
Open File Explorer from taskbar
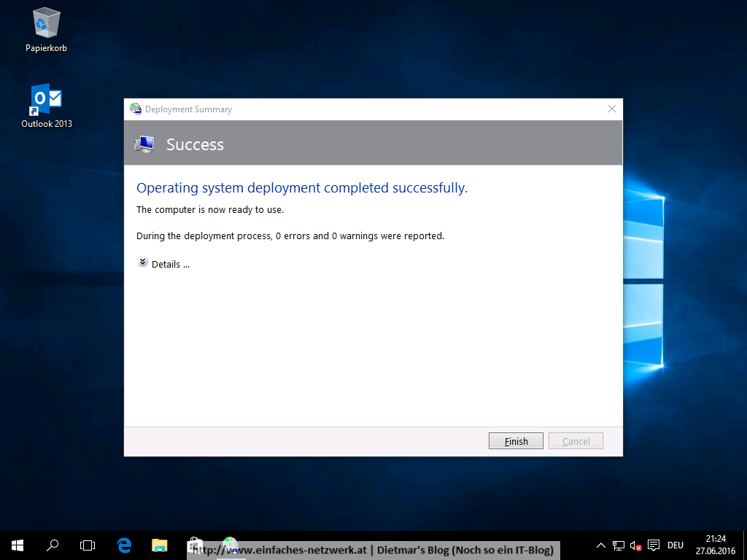160,545
